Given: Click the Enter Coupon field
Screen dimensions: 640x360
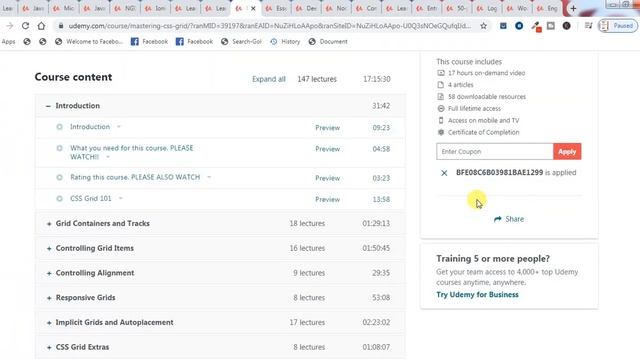Looking at the screenshot, I should click(x=495, y=151).
